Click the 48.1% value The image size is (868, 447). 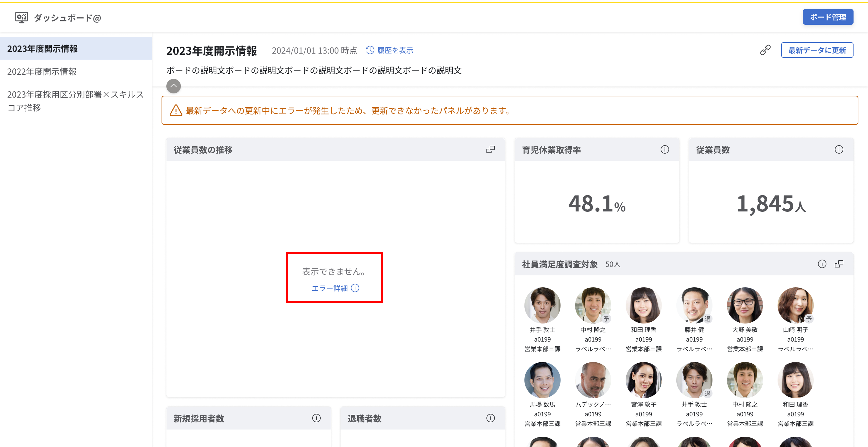tap(597, 203)
